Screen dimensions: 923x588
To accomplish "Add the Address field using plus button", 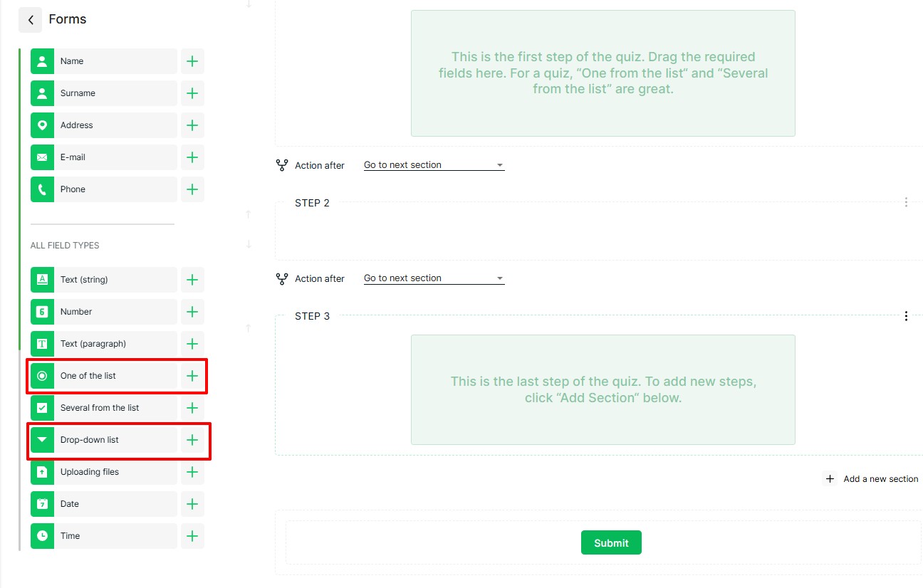I will click(192, 125).
